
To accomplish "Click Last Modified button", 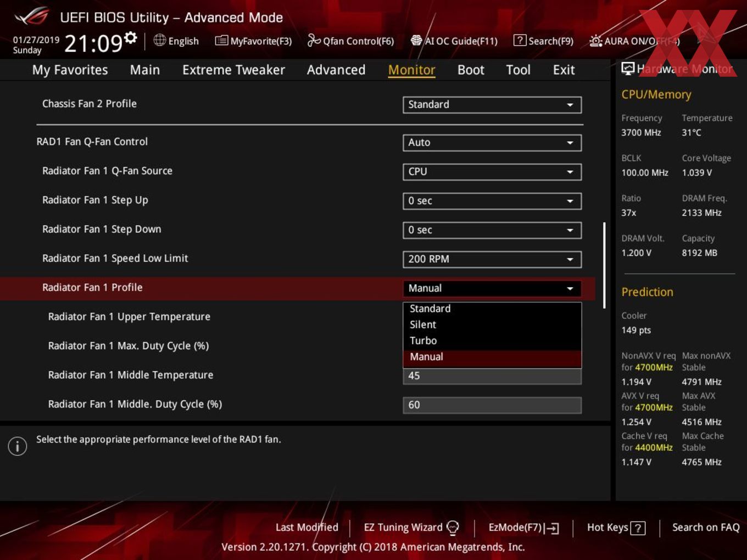I will click(x=307, y=528).
